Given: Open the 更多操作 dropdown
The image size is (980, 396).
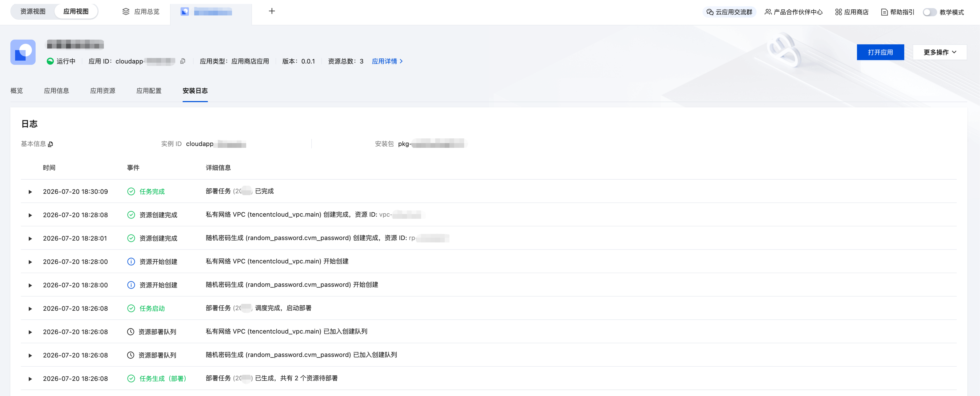Looking at the screenshot, I should (x=940, y=52).
